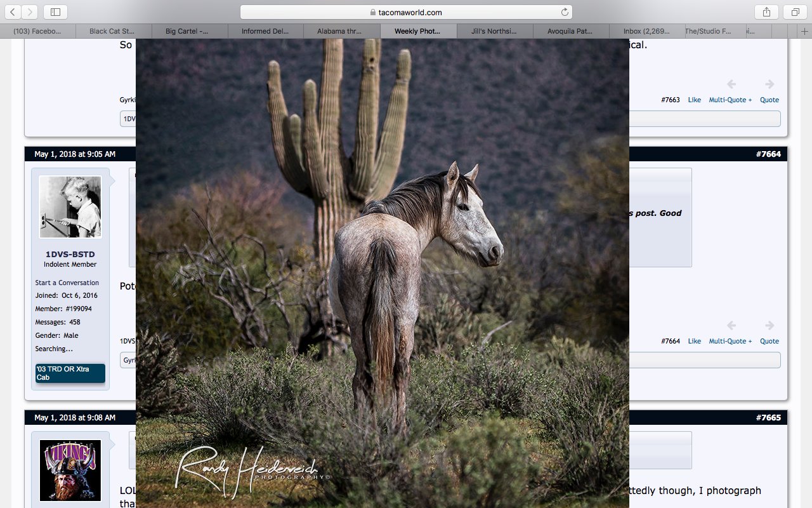812x508 pixels.
Task: Switch to the (103) Facebook tab
Action: click(x=38, y=31)
